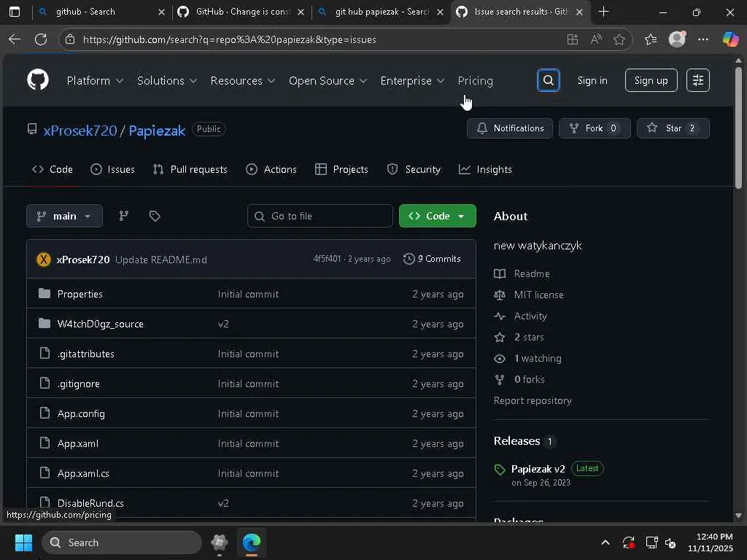Click the branches icon next to main
Viewport: 747px width, 560px height.
click(124, 216)
